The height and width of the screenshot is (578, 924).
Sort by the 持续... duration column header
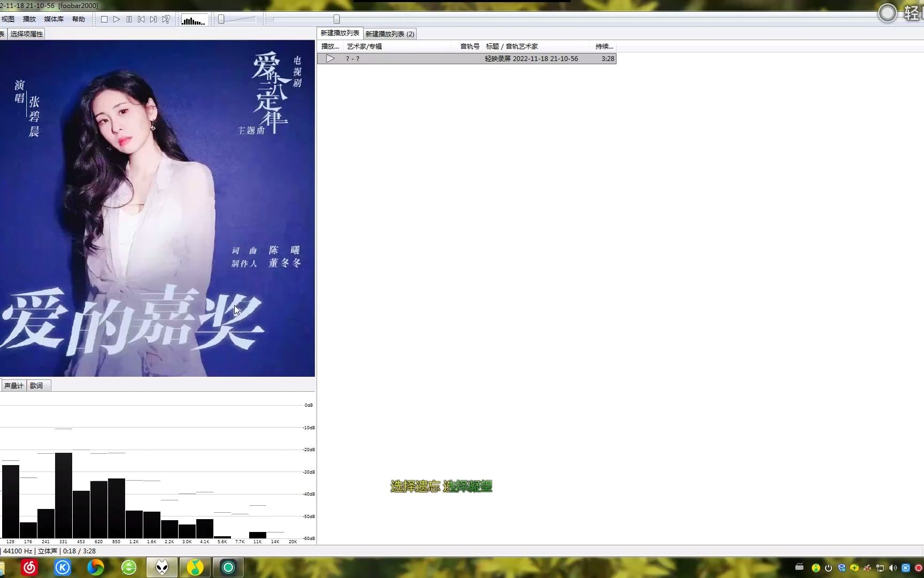[604, 47]
